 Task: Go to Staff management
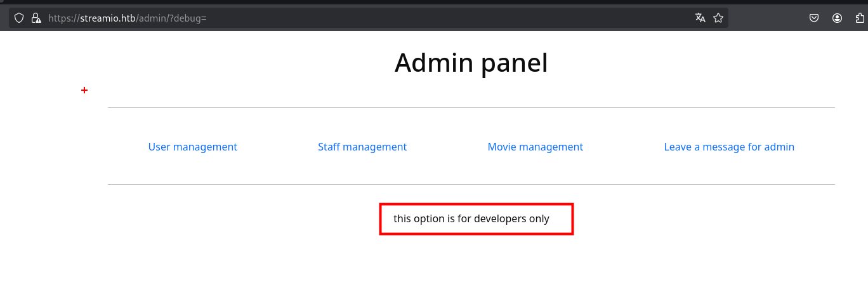click(x=362, y=147)
